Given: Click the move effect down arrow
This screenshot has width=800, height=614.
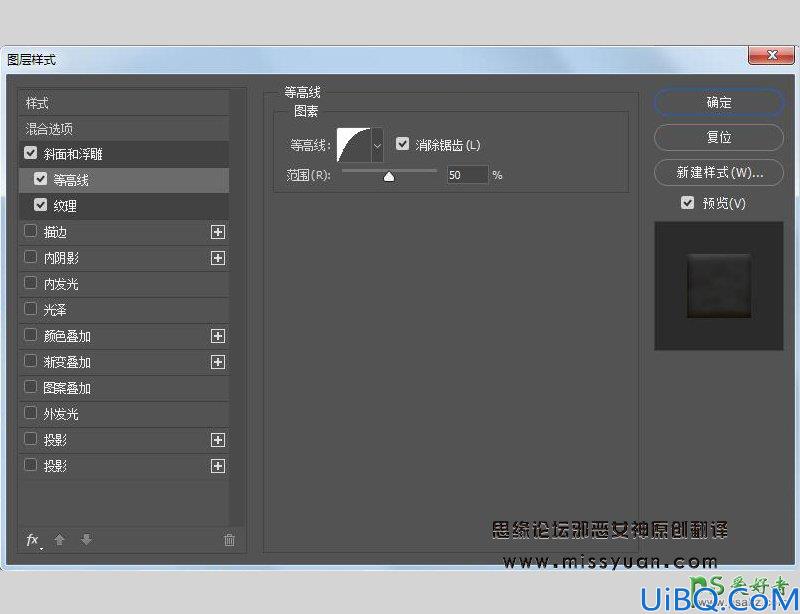Looking at the screenshot, I should pos(86,539).
